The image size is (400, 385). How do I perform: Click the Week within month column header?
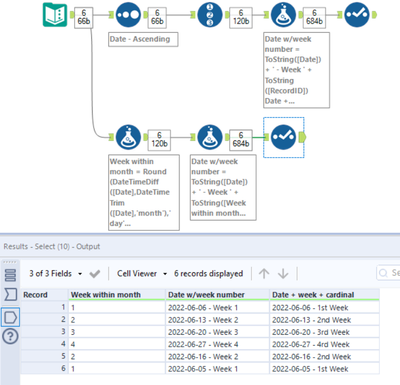pyautogui.click(x=117, y=295)
